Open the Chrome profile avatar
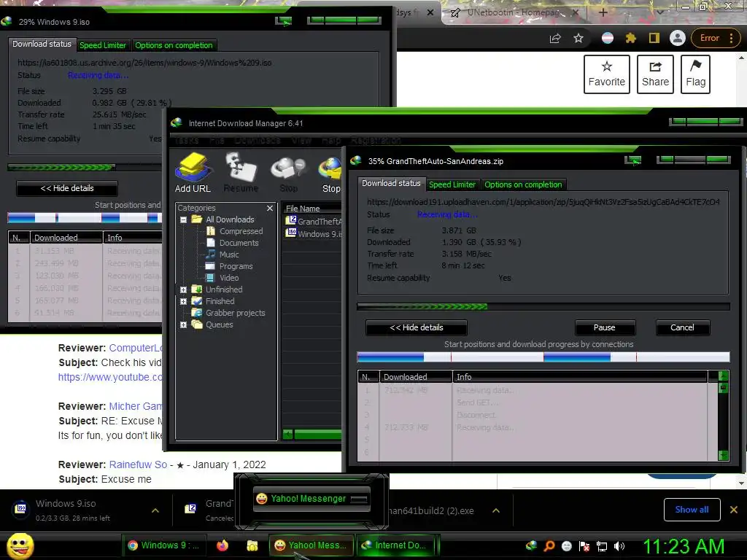The height and width of the screenshot is (560, 747). [x=678, y=38]
